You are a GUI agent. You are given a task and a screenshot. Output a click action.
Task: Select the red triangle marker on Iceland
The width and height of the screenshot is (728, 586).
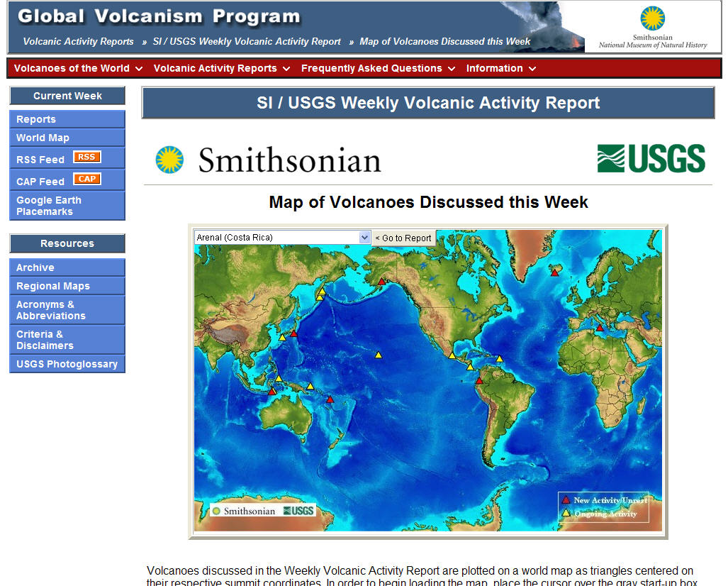[554, 273]
